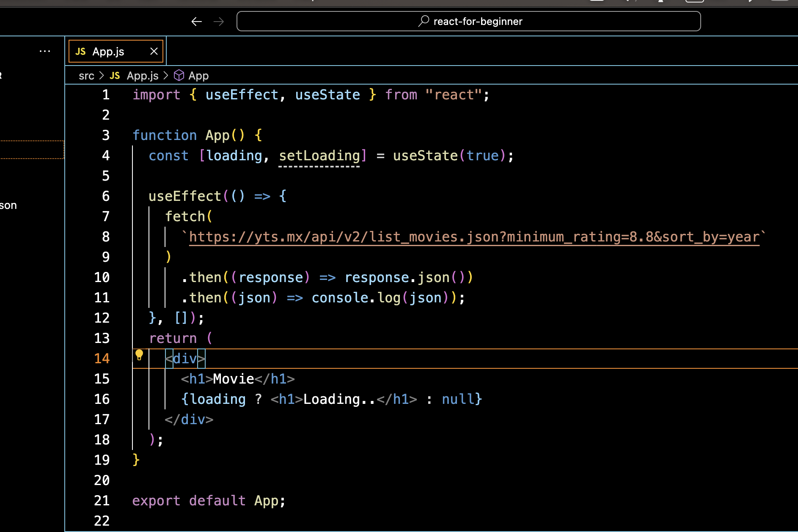Show code actions via the lightbulb icon
This screenshot has height=532, width=798.
click(139, 355)
